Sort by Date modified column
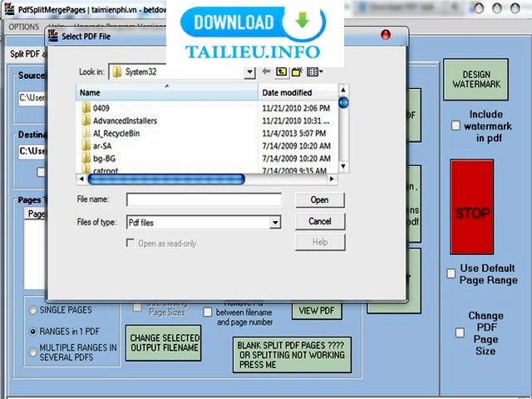Image resolution: width=532 pixels, height=399 pixels. pyautogui.click(x=298, y=92)
